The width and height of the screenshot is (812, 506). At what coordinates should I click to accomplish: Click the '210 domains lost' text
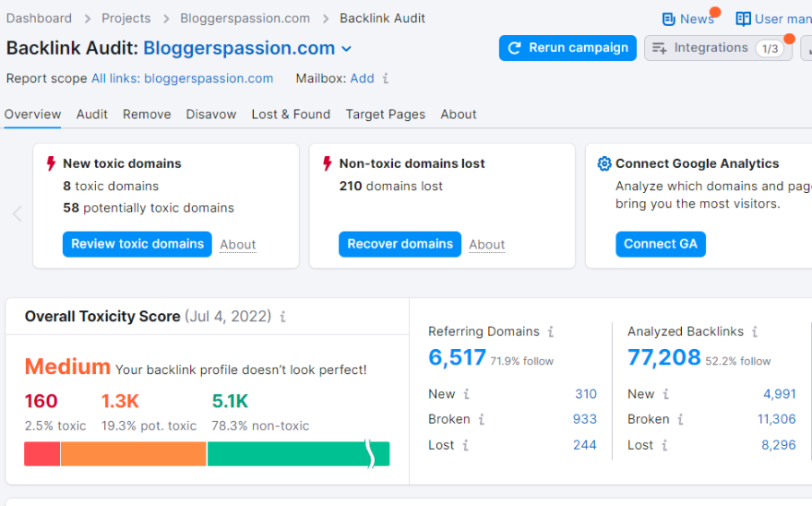(391, 187)
